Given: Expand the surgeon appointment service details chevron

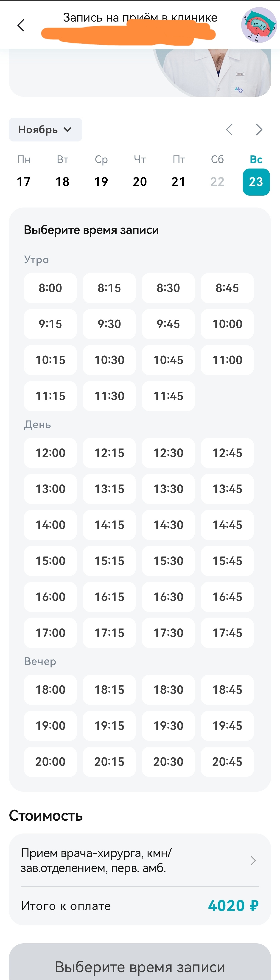Looking at the screenshot, I should [253, 861].
